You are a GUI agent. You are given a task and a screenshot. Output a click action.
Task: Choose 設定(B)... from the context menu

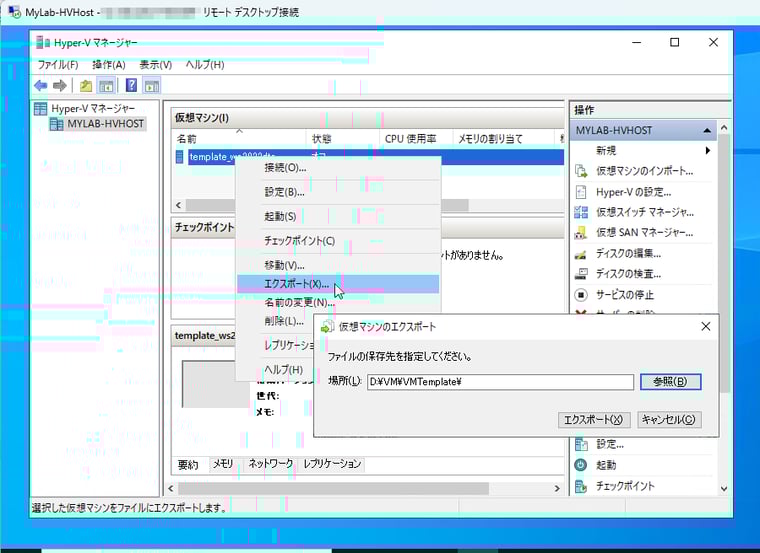[x=338, y=192]
